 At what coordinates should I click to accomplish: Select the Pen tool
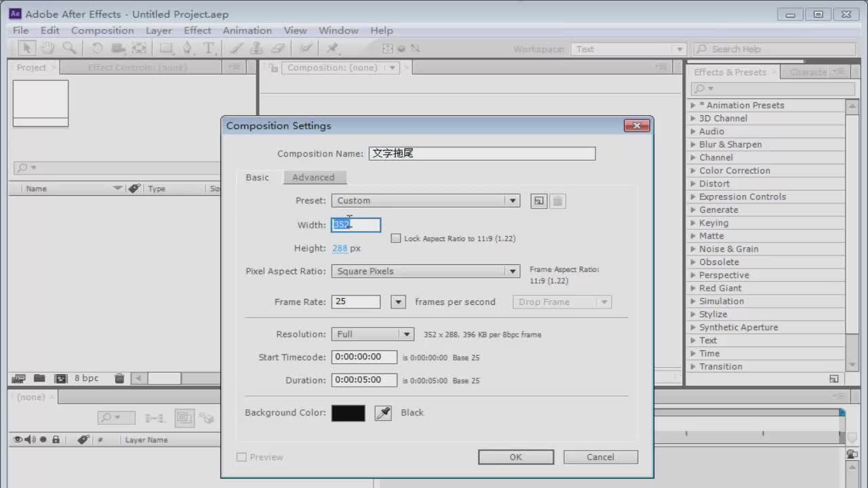[x=188, y=48]
